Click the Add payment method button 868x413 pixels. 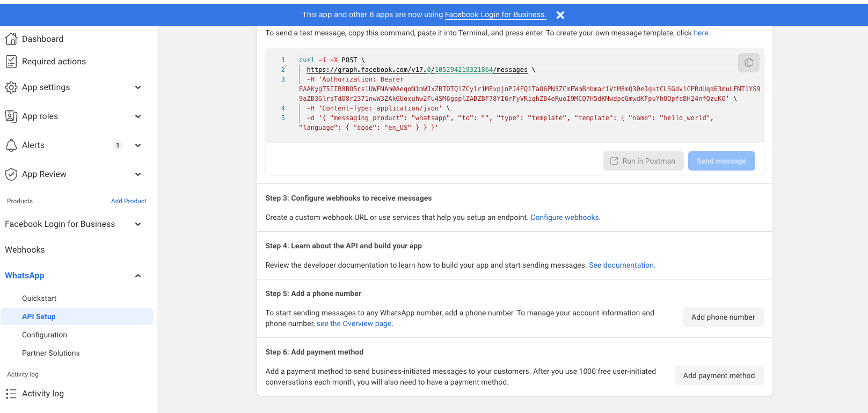point(719,375)
